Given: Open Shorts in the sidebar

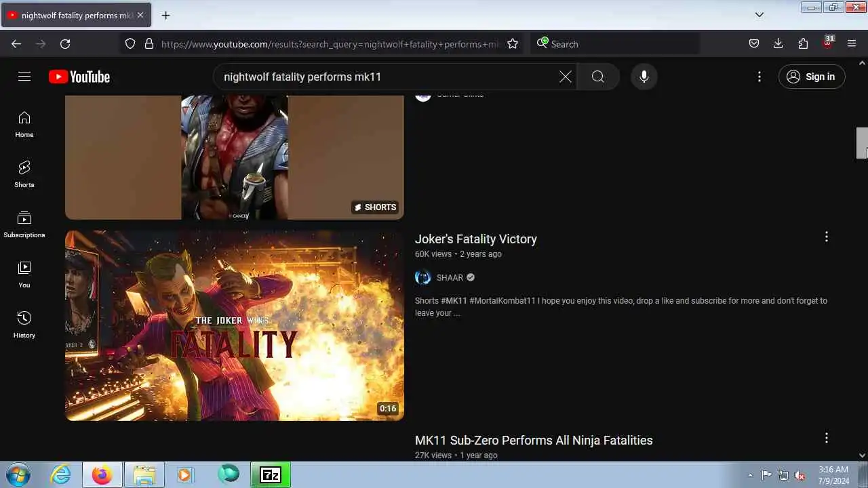Looking at the screenshot, I should pyautogui.click(x=24, y=175).
